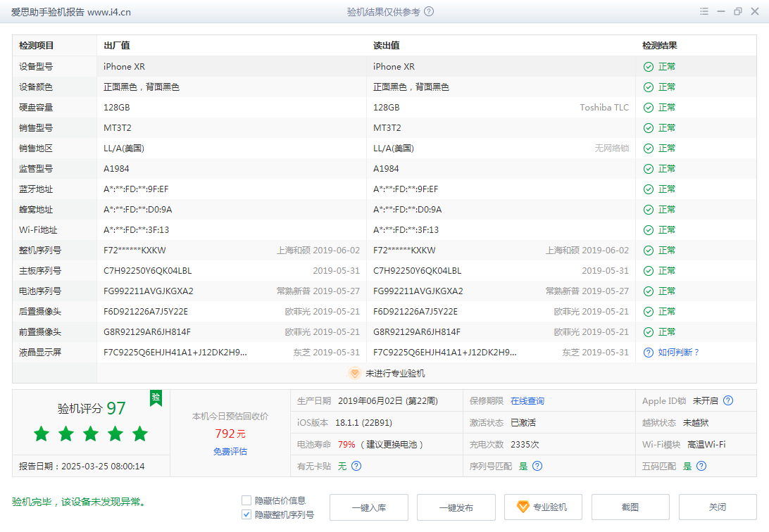Minimize the report window
This screenshot has width=769, height=532.
point(721,11)
